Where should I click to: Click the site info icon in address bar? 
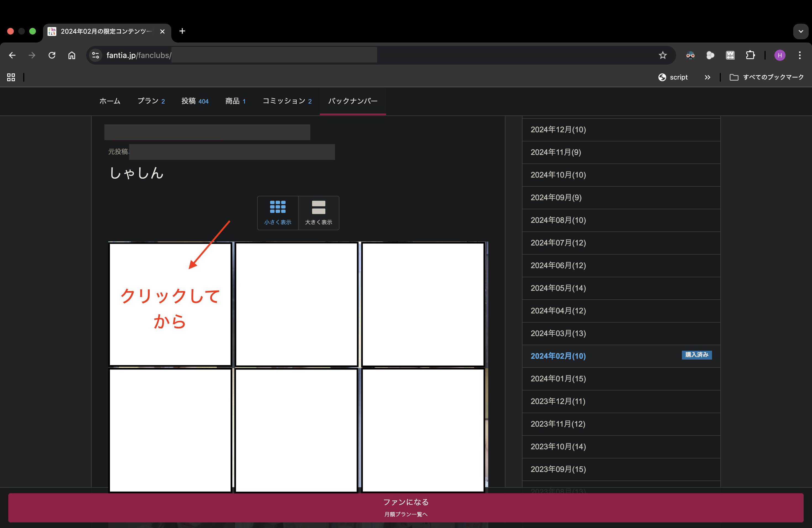coord(95,55)
